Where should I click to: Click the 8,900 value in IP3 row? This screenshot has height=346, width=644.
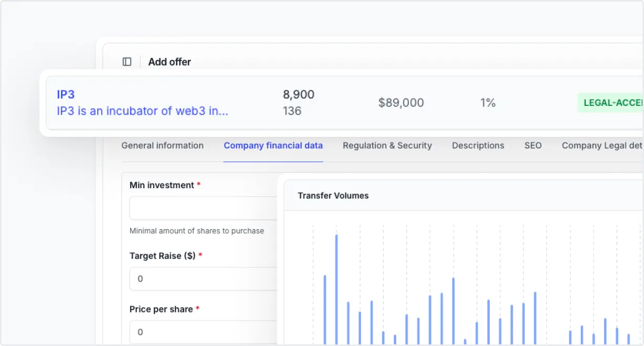299,95
